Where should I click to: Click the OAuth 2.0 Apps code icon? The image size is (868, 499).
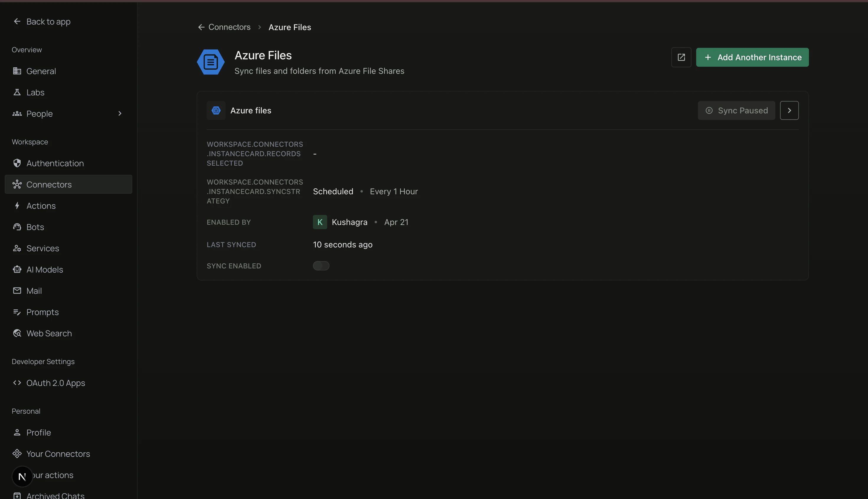17,383
